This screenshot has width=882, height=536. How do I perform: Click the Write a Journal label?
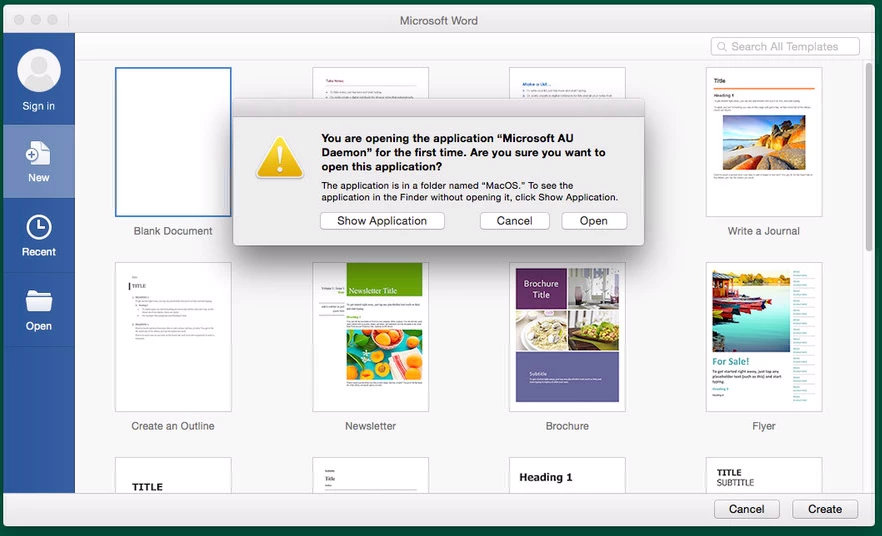pos(763,231)
